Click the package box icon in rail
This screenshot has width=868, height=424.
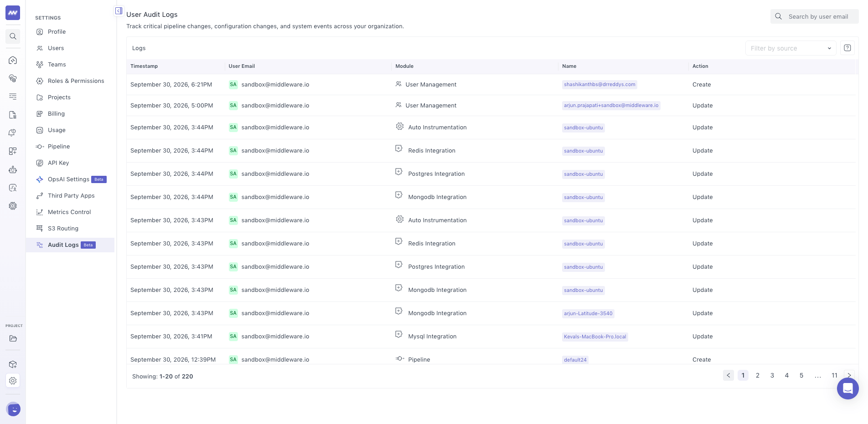[x=13, y=364]
